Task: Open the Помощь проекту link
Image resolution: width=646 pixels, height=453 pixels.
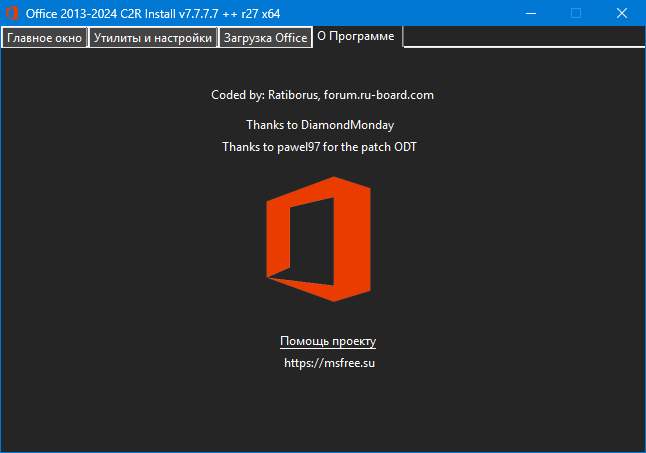Action: coord(327,341)
